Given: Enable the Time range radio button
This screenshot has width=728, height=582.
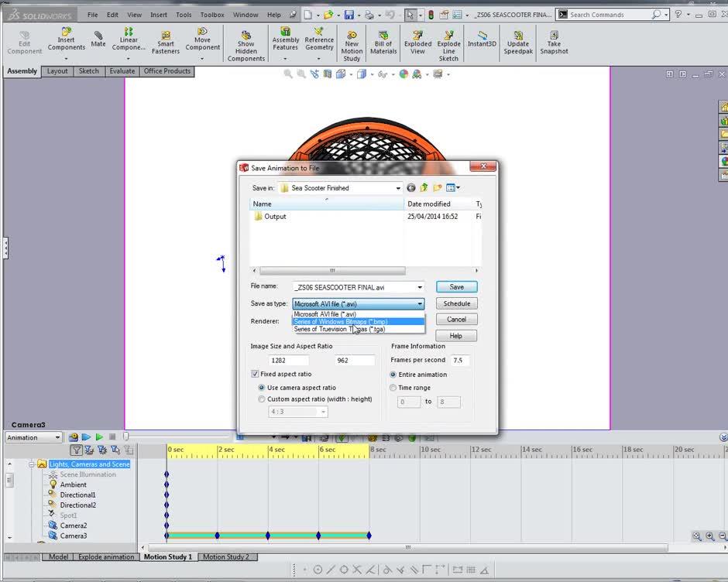Looking at the screenshot, I should (393, 388).
